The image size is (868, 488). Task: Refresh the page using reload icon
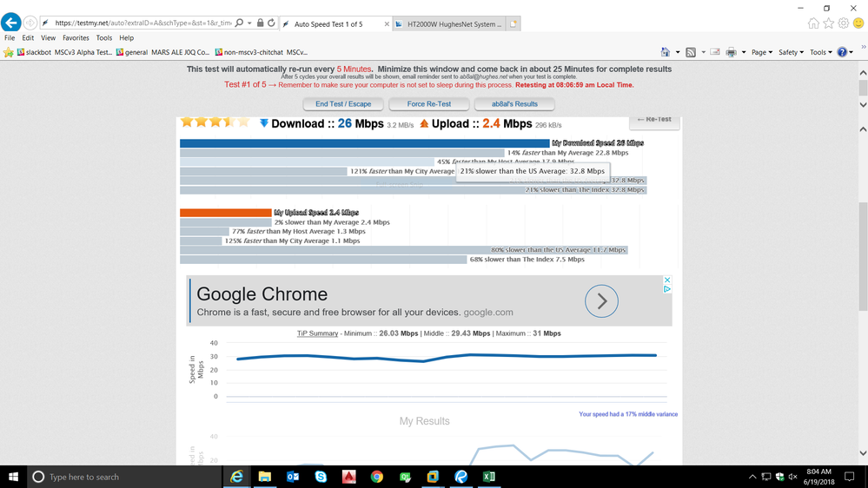click(271, 23)
